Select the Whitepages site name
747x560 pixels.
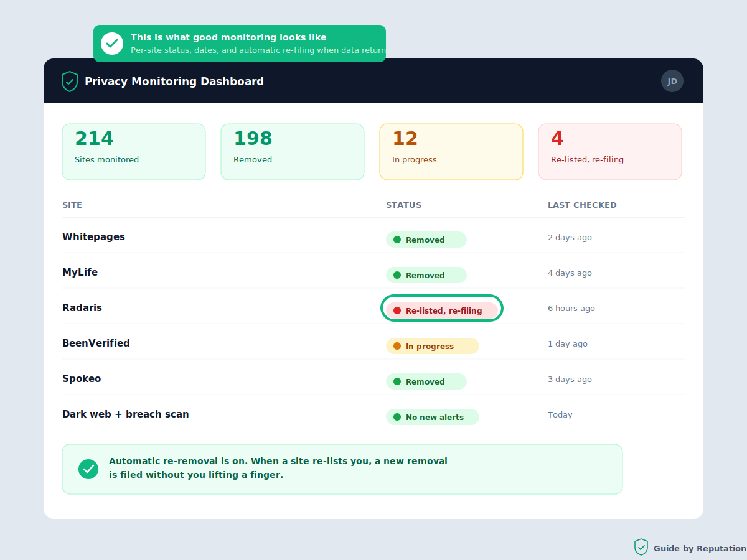pos(93,237)
